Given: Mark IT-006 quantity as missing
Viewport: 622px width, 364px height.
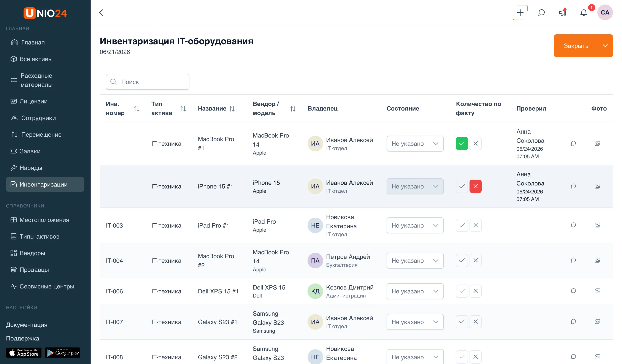Looking at the screenshot, I should coord(475,291).
